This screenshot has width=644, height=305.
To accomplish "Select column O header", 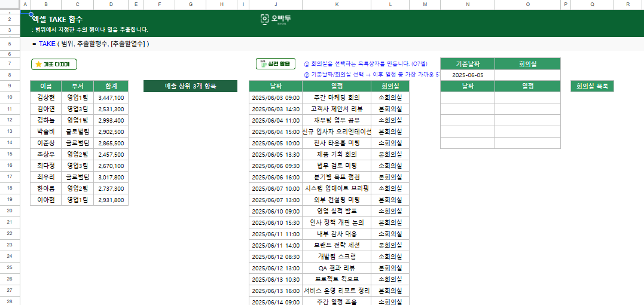I will coord(528,5).
